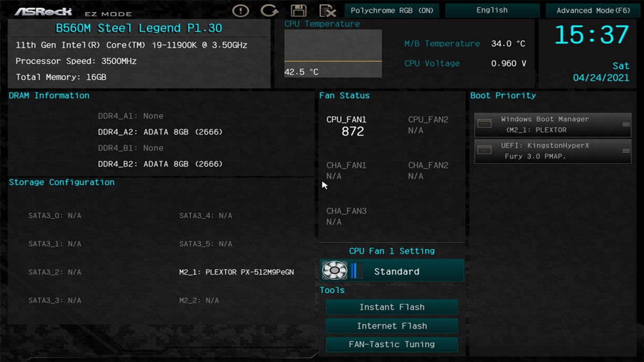The width and height of the screenshot is (644, 362).
Task: Click the drive icon next to Windows Boot Manager
Action: coord(485,124)
